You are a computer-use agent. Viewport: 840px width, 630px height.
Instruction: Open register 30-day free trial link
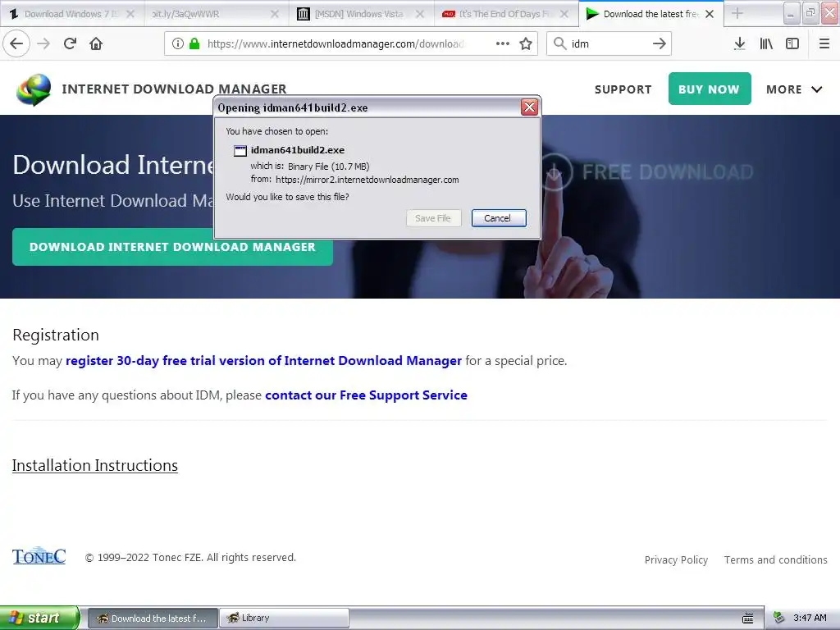point(263,361)
